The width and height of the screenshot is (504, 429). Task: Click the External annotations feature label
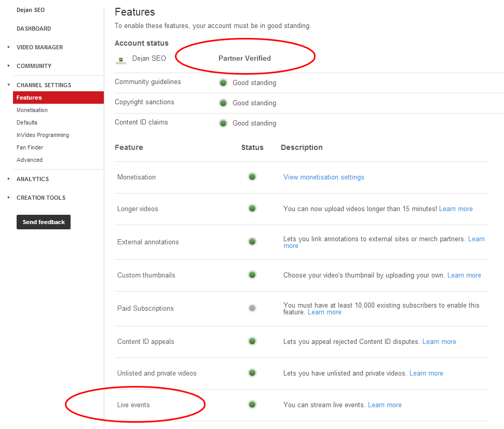tap(148, 242)
